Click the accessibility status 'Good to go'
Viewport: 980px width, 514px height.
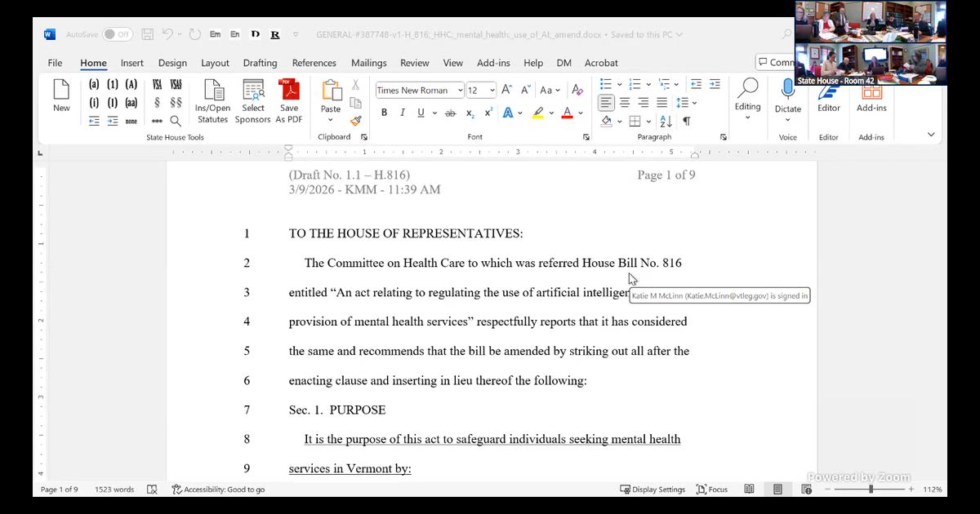tap(218, 490)
